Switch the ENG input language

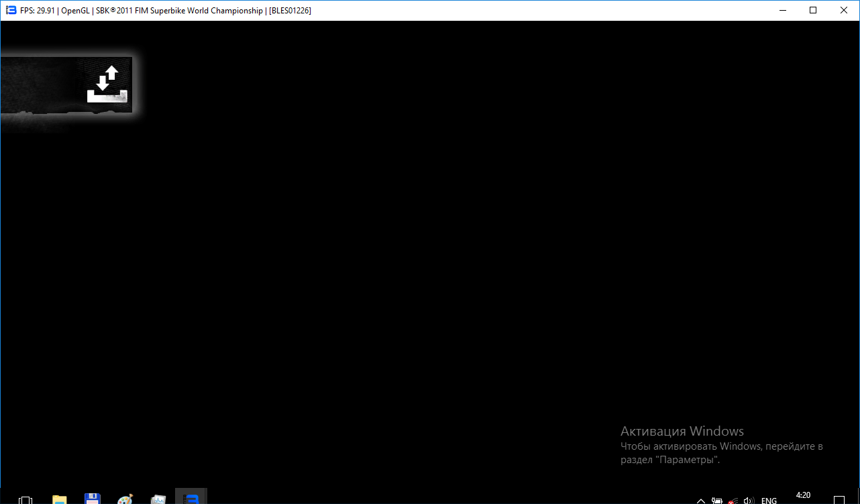pos(769,501)
